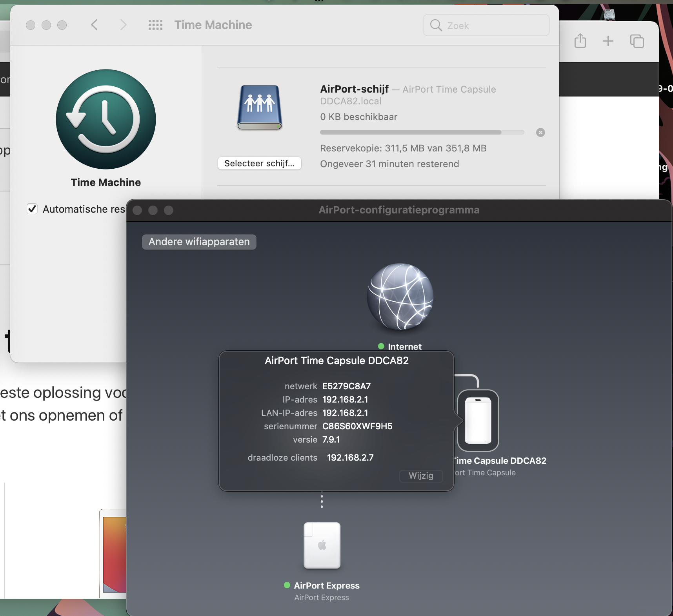Click the Ongeveer 31 minuten resterend text
The width and height of the screenshot is (673, 616).
[389, 164]
